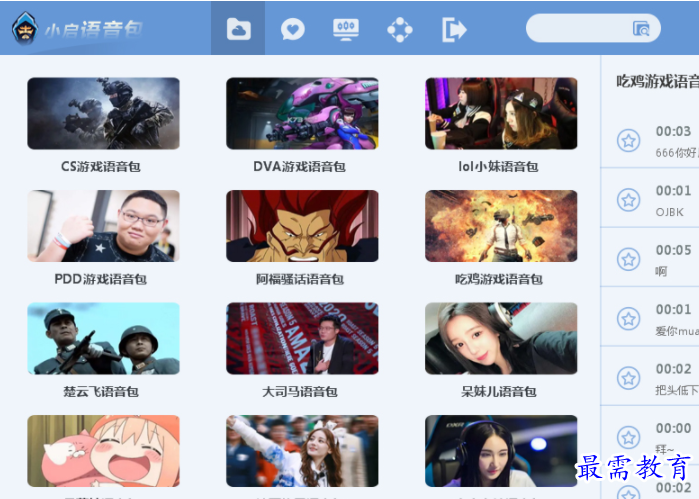Open the PDD游戏语音包 thumbnail
Screen dimensions: 699x499
[103, 226]
